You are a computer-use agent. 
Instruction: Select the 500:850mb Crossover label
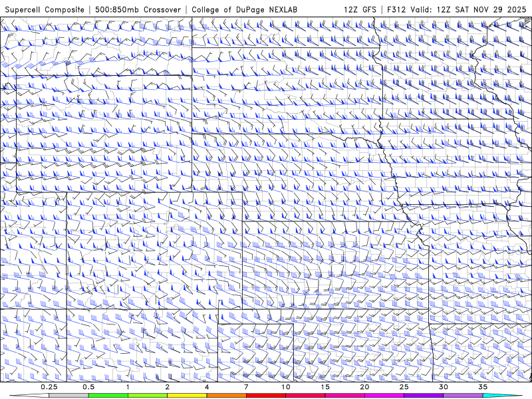pyautogui.click(x=138, y=9)
